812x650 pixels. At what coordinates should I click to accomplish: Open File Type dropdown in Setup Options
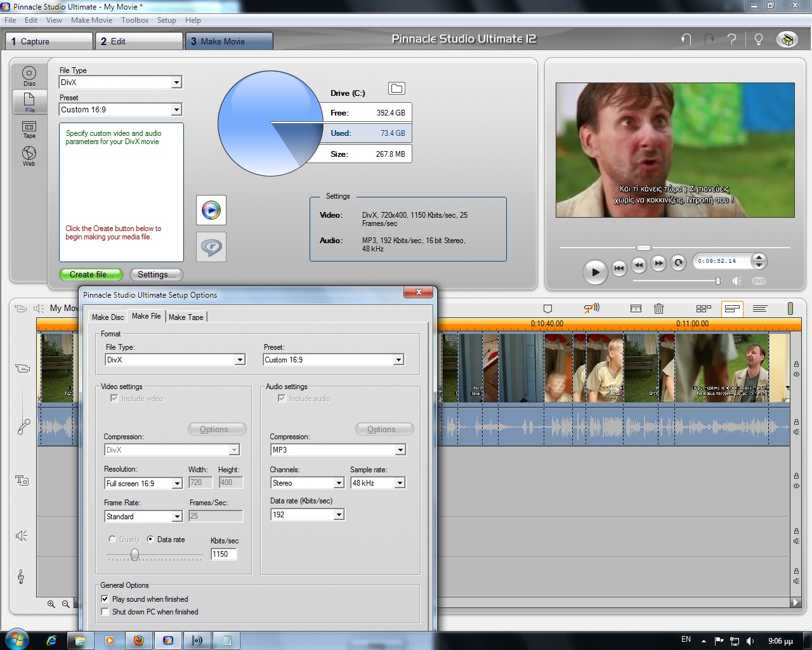click(x=240, y=360)
